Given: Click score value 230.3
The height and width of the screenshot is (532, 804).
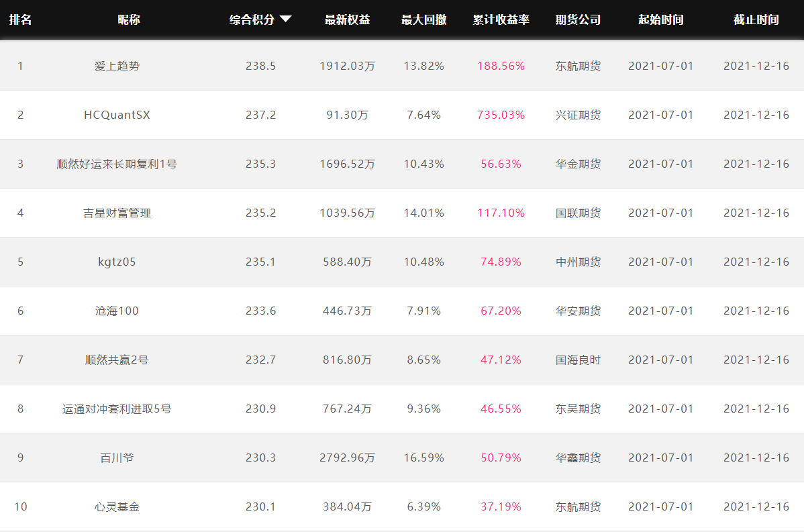Looking at the screenshot, I should point(260,458).
